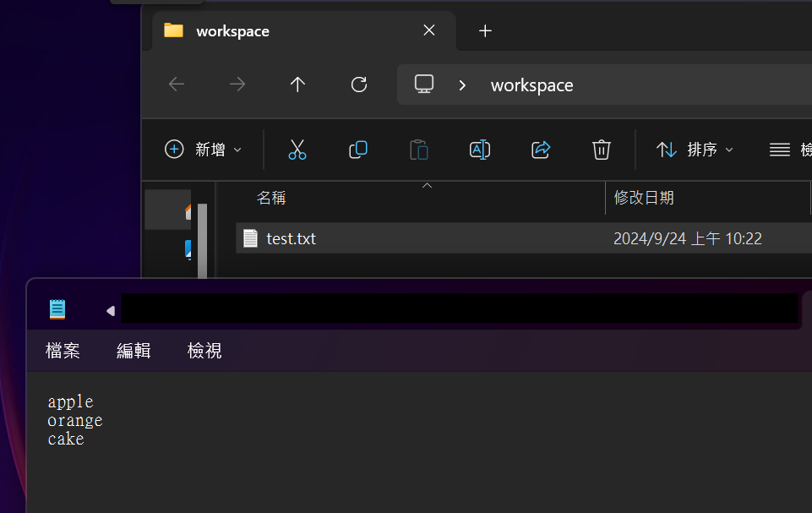Click the word cake in Notepad
812x513 pixels.
coord(66,439)
